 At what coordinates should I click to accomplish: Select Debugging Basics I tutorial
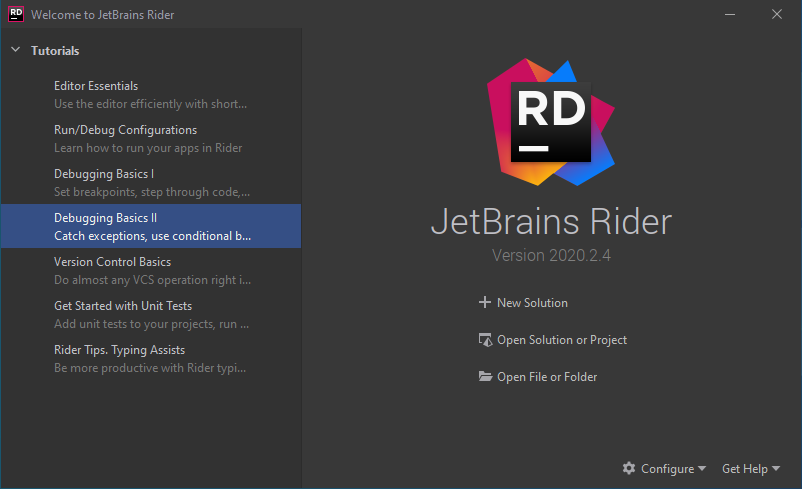[x=151, y=183]
